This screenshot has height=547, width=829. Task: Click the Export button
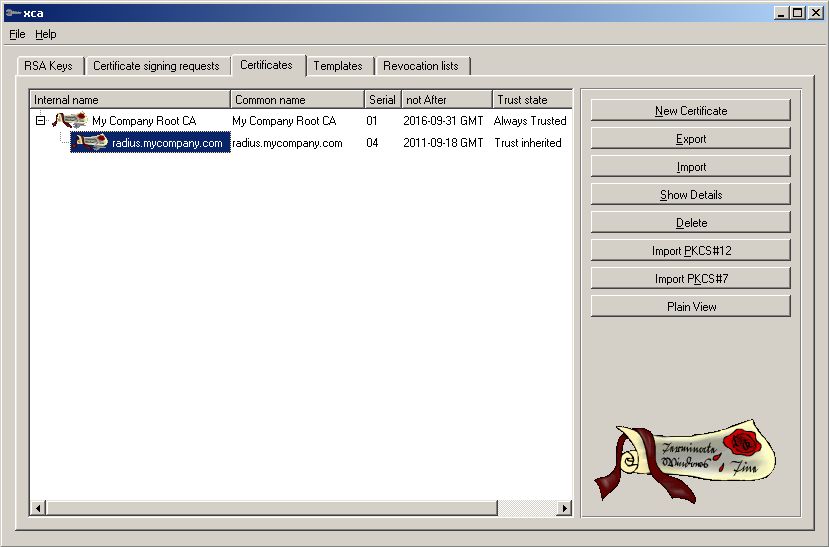[x=691, y=139]
